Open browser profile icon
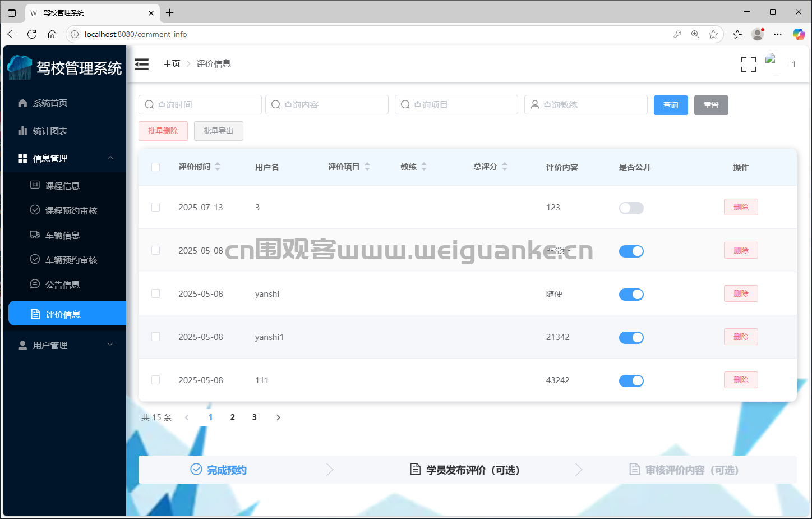The height and width of the screenshot is (519, 812). pos(758,34)
